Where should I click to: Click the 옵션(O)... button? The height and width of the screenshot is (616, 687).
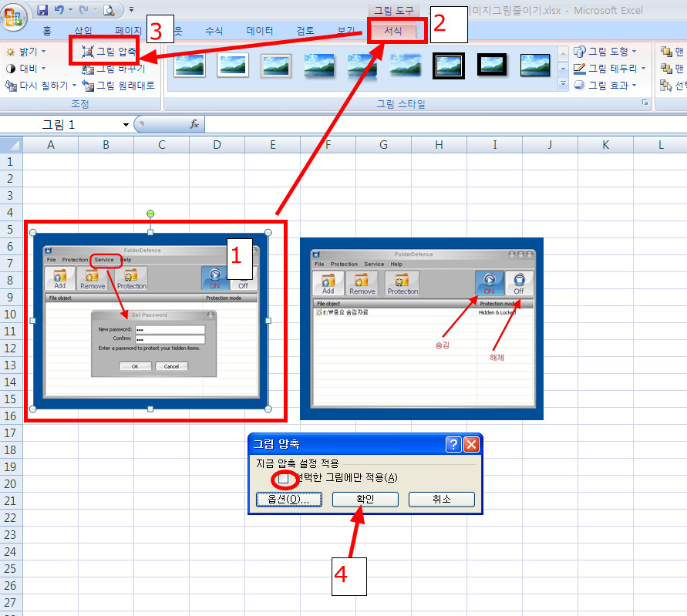tap(289, 500)
